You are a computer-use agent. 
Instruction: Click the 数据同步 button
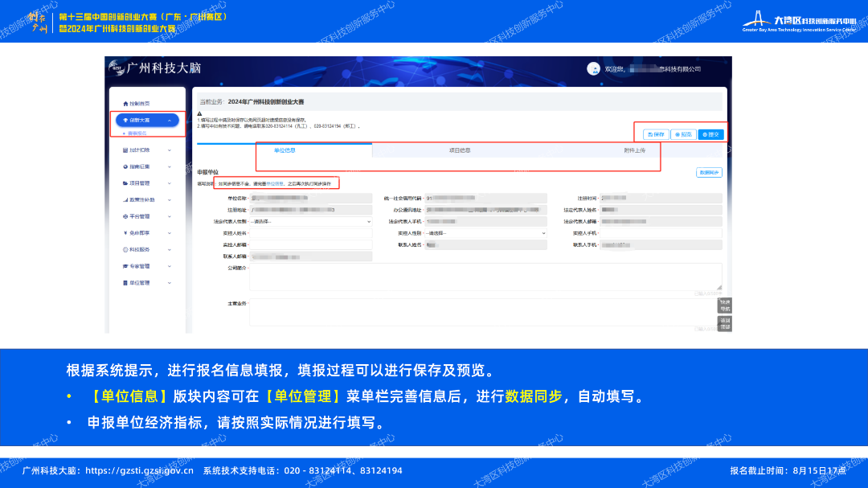point(709,173)
